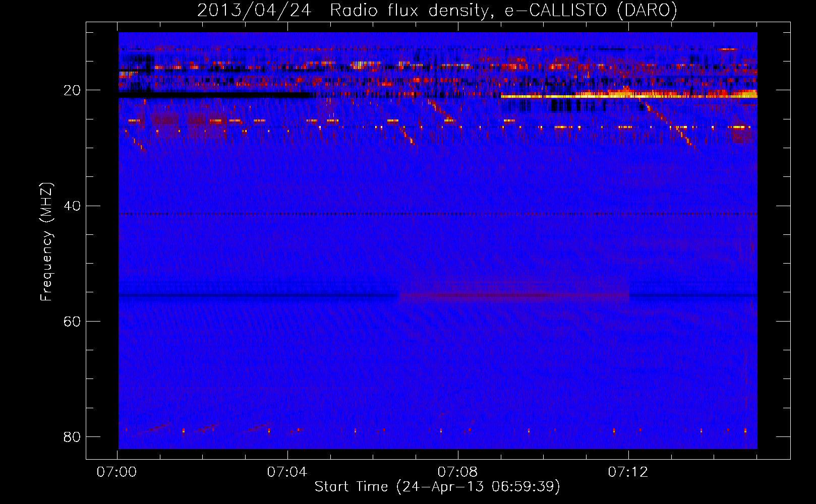Click the dotted interference line near 41 MHz
816x504 pixels.
438,214
